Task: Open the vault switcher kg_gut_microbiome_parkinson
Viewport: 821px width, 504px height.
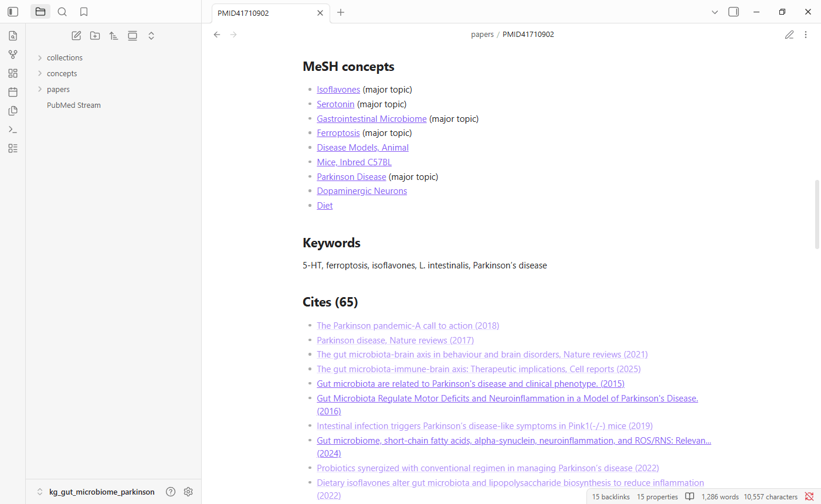Action: (x=96, y=492)
